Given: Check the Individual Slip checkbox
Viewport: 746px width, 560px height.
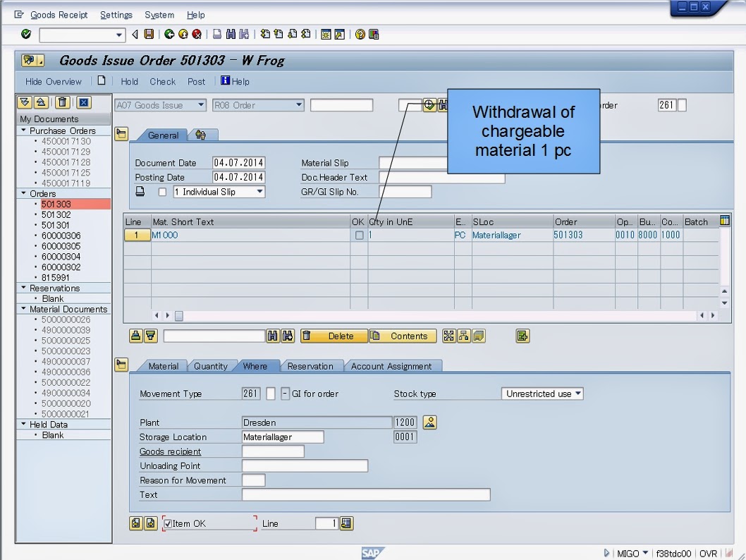Looking at the screenshot, I should (x=164, y=191).
